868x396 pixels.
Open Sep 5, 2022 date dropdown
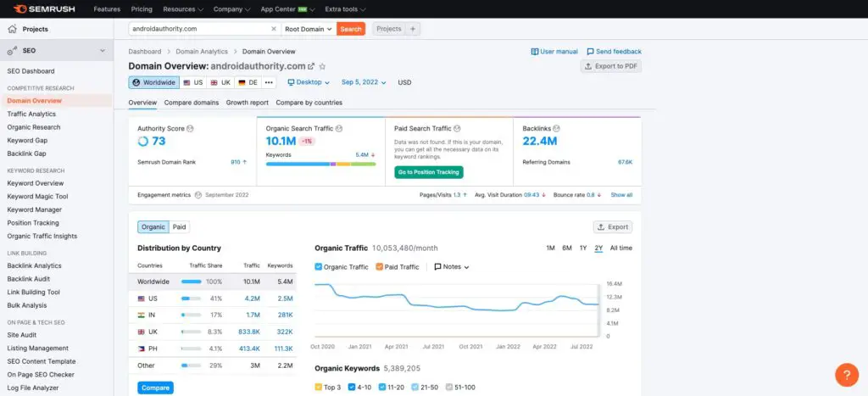click(x=363, y=82)
